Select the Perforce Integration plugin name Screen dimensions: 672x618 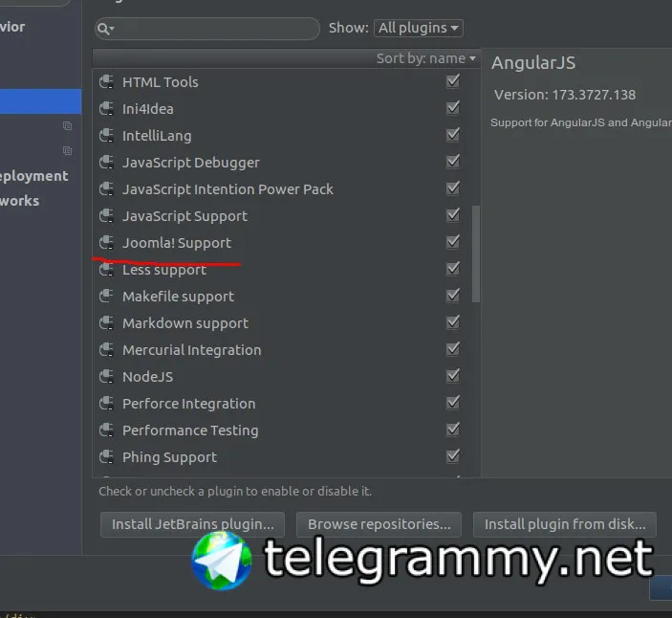pyautogui.click(x=189, y=404)
